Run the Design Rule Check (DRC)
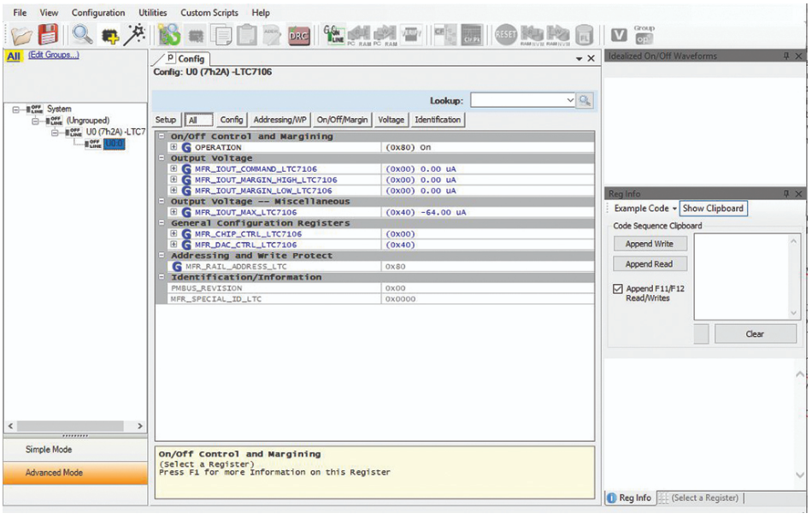This screenshot has width=812, height=519. (x=299, y=36)
